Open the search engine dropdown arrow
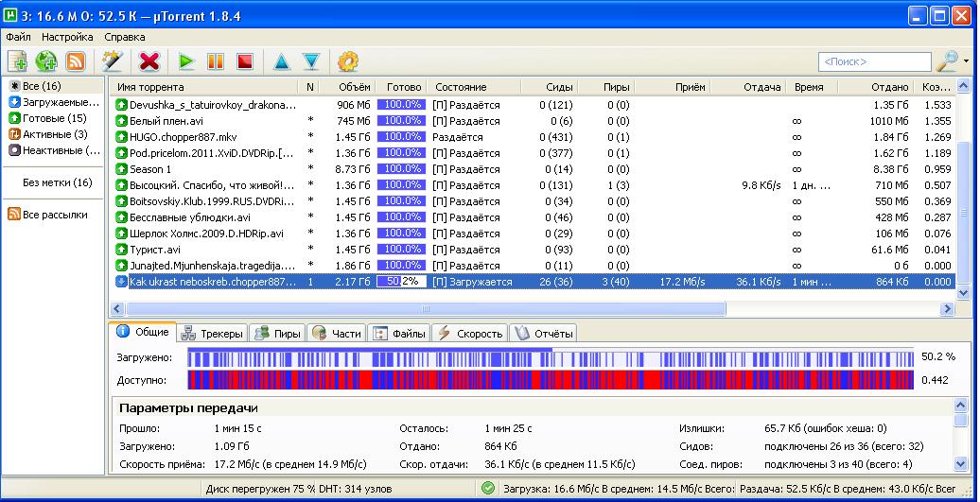This screenshot has width=980, height=502. (967, 61)
